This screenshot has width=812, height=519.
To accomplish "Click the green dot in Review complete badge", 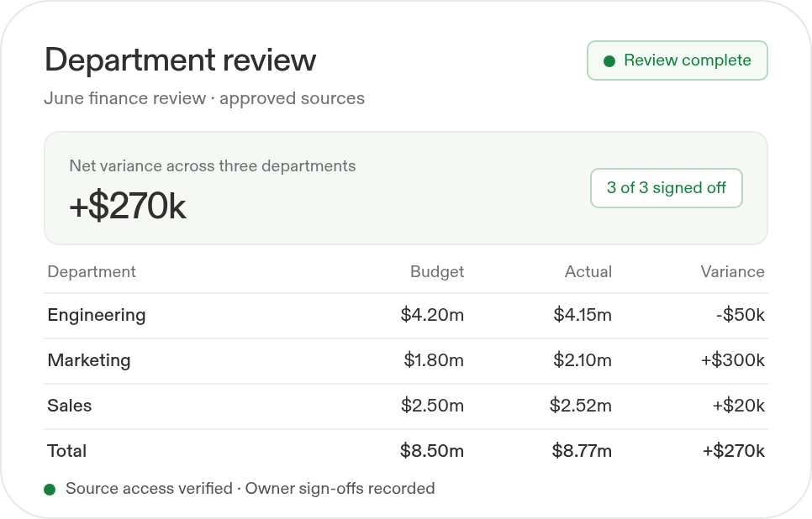I will [609, 61].
